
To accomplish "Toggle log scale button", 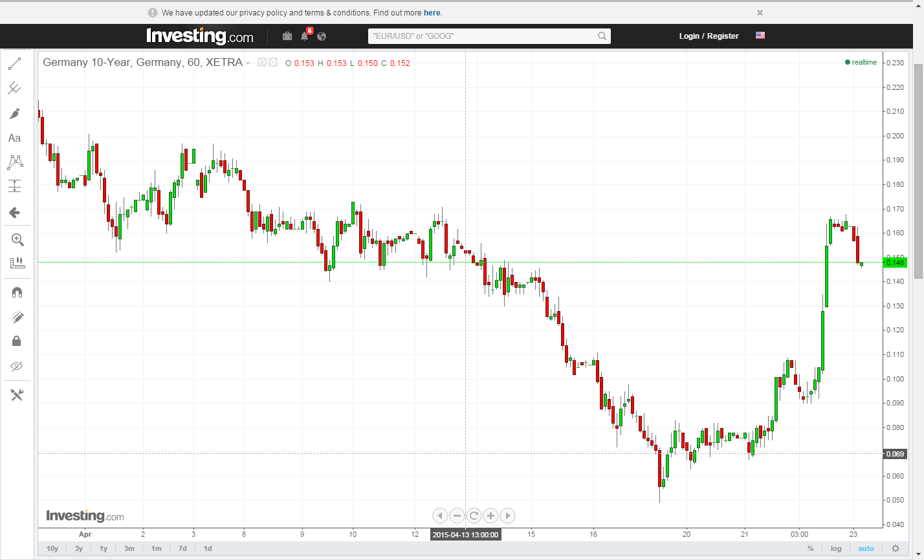I will point(836,548).
